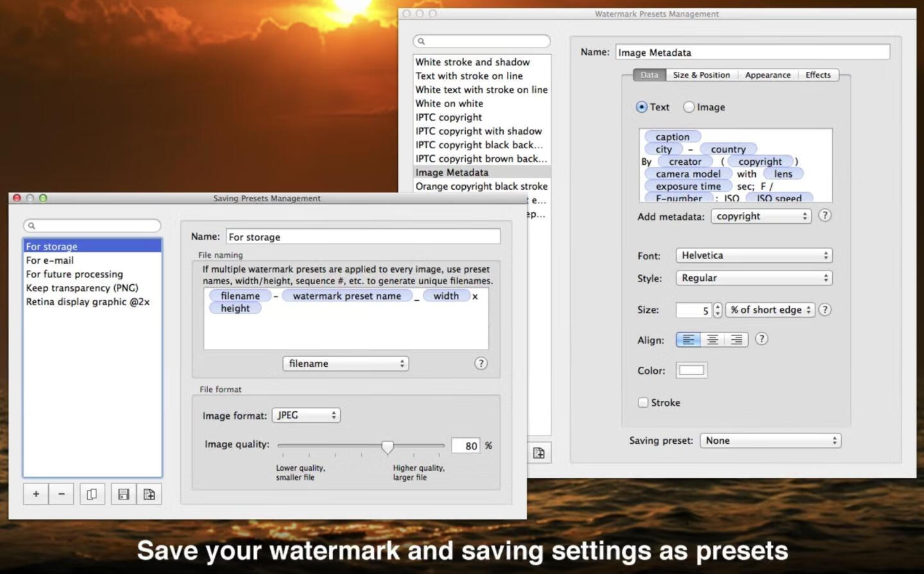
Task: Open the '% of short edge' size unit dropdown
Action: (770, 310)
